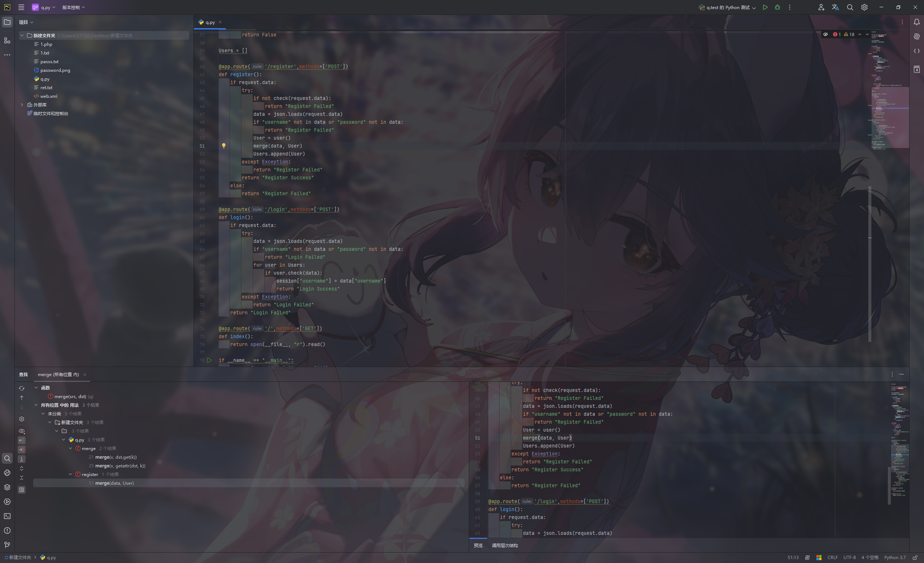Click the editor vertical scrollbar thumb

pos(869,264)
